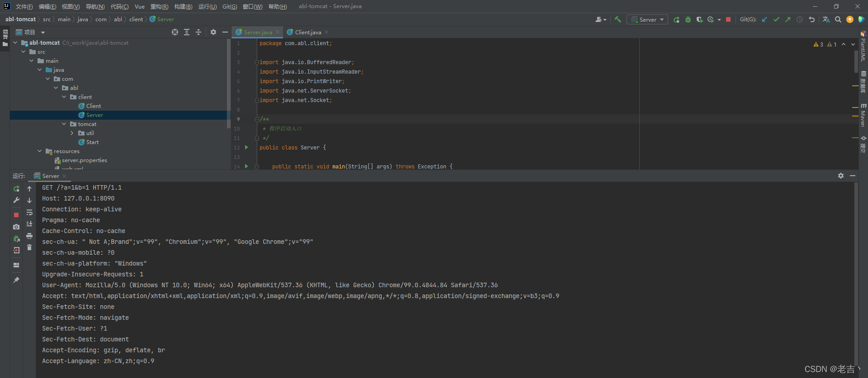Run the main method from the gutter

coord(246,166)
